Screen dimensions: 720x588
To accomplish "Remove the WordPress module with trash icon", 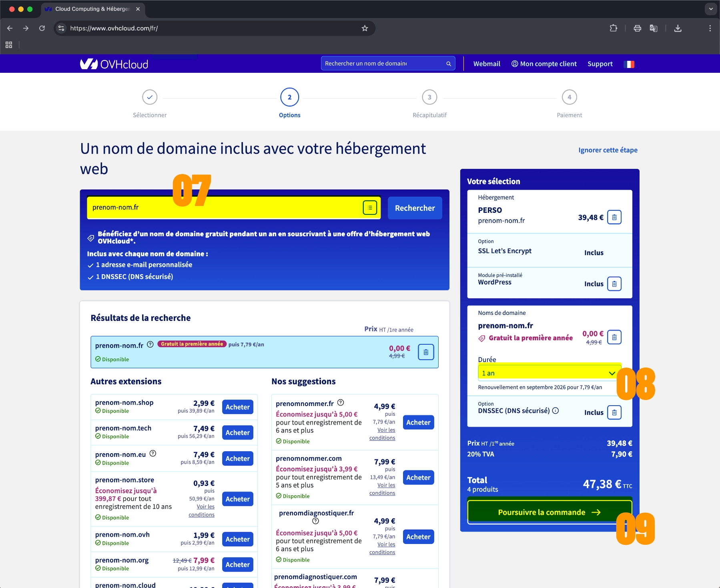I will [614, 284].
